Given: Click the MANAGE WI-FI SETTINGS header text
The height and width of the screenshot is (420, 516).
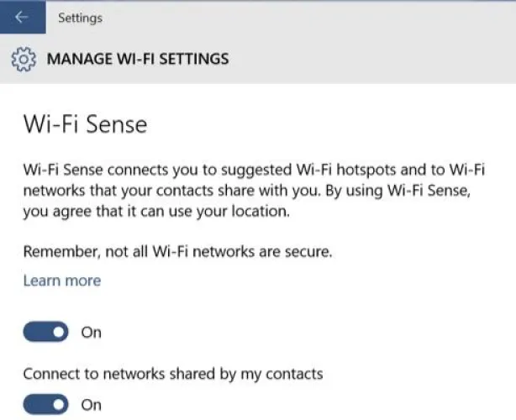Looking at the screenshot, I should pos(138,60).
